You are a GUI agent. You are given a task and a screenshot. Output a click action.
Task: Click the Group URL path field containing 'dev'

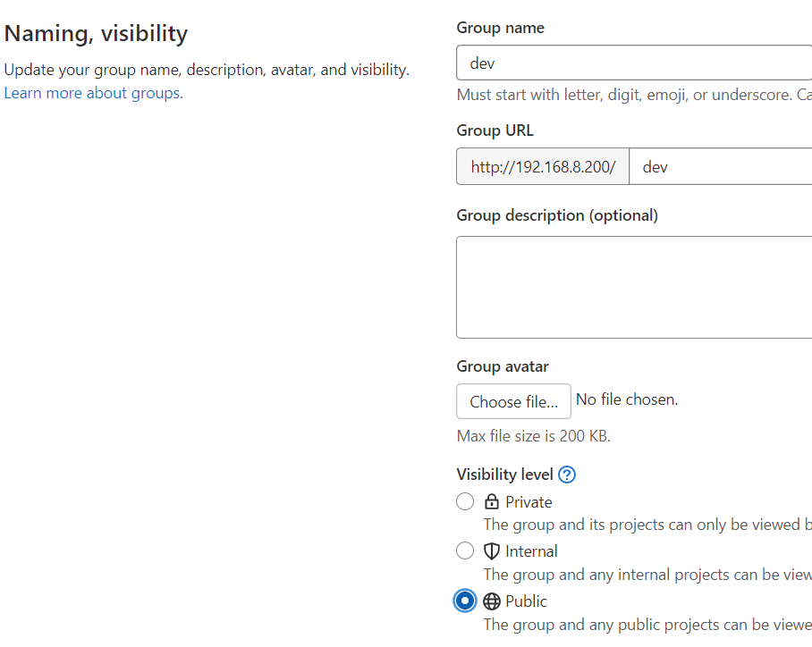click(x=720, y=167)
